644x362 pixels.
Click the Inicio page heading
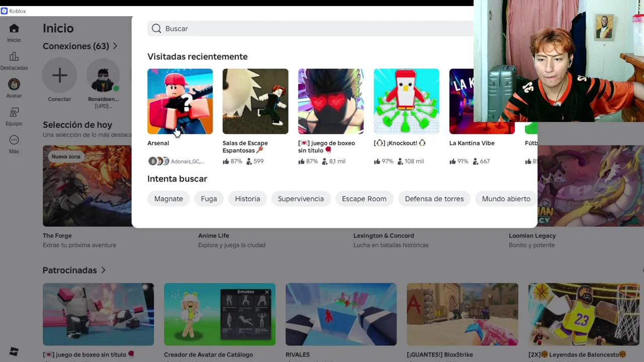[x=58, y=29]
